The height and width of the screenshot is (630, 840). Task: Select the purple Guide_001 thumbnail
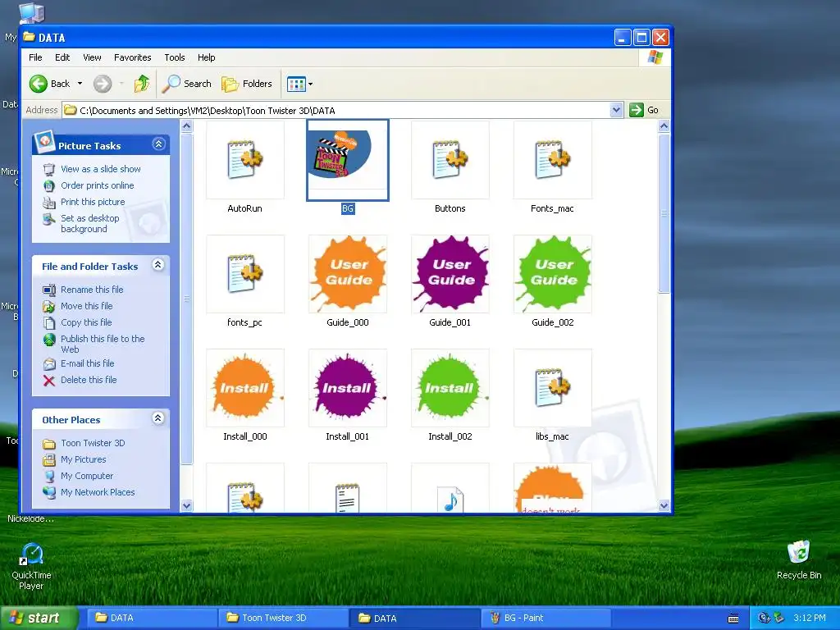pyautogui.click(x=450, y=274)
